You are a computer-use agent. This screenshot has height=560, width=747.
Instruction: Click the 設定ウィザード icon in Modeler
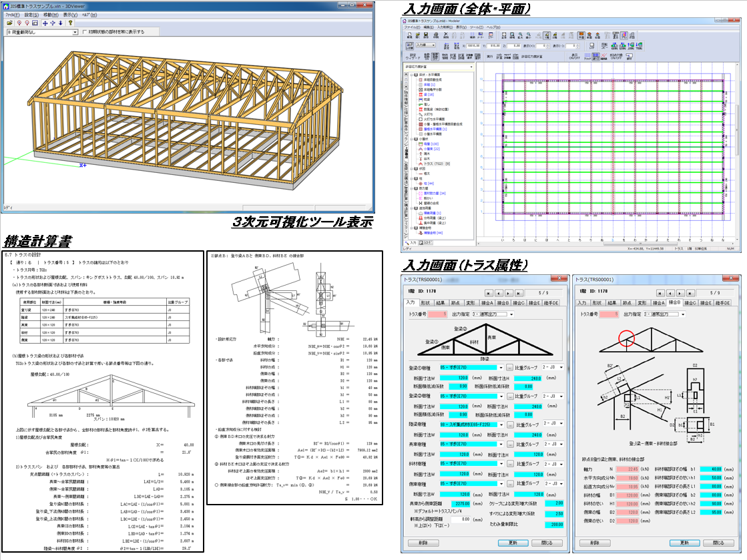[x=413, y=57]
